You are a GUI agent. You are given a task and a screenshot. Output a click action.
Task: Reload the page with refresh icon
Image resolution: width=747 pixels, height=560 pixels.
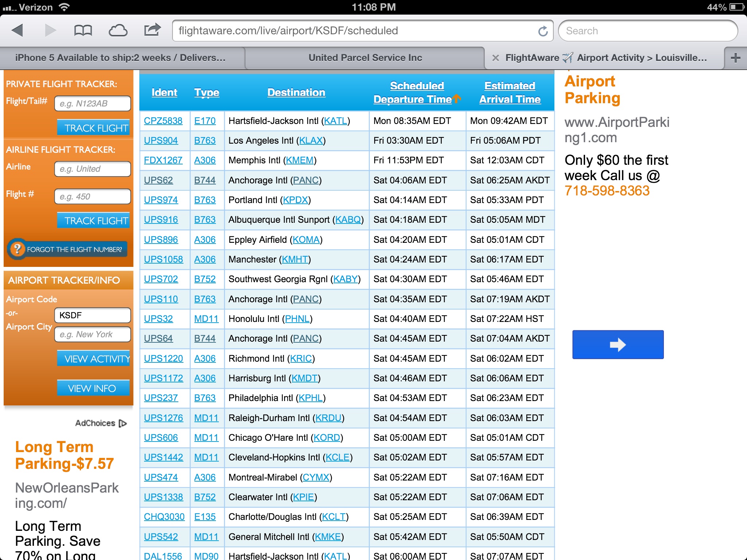click(543, 31)
